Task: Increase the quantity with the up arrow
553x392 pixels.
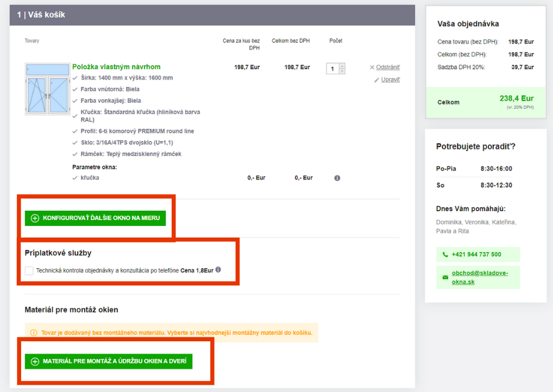Action: click(342, 66)
